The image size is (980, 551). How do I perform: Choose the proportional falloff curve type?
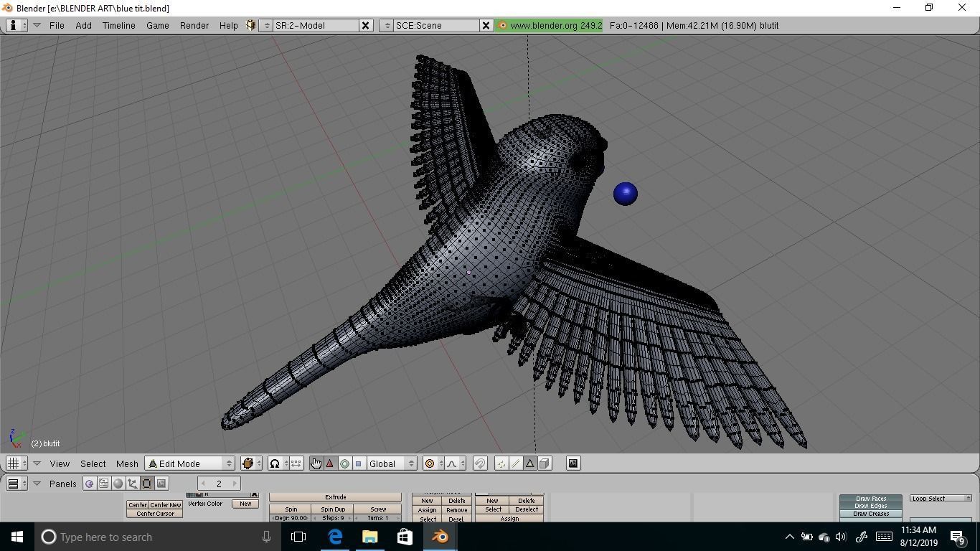[x=455, y=463]
